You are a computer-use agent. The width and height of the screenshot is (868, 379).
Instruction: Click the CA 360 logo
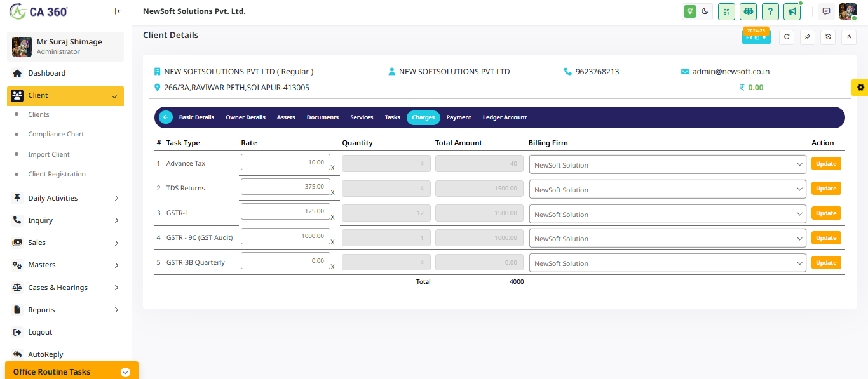pos(39,11)
